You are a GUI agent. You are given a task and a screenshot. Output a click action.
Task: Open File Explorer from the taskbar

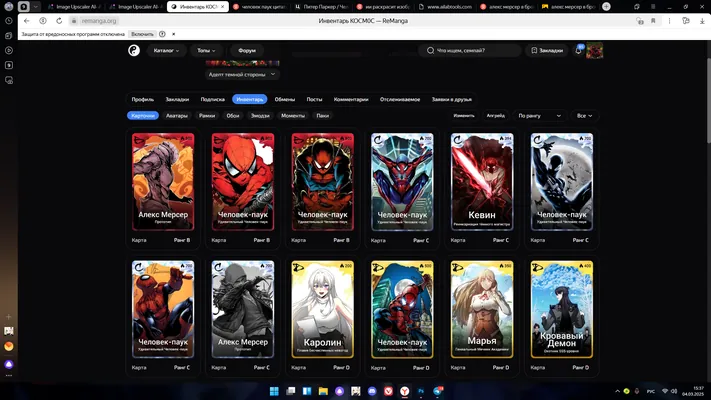pyautogui.click(x=323, y=391)
